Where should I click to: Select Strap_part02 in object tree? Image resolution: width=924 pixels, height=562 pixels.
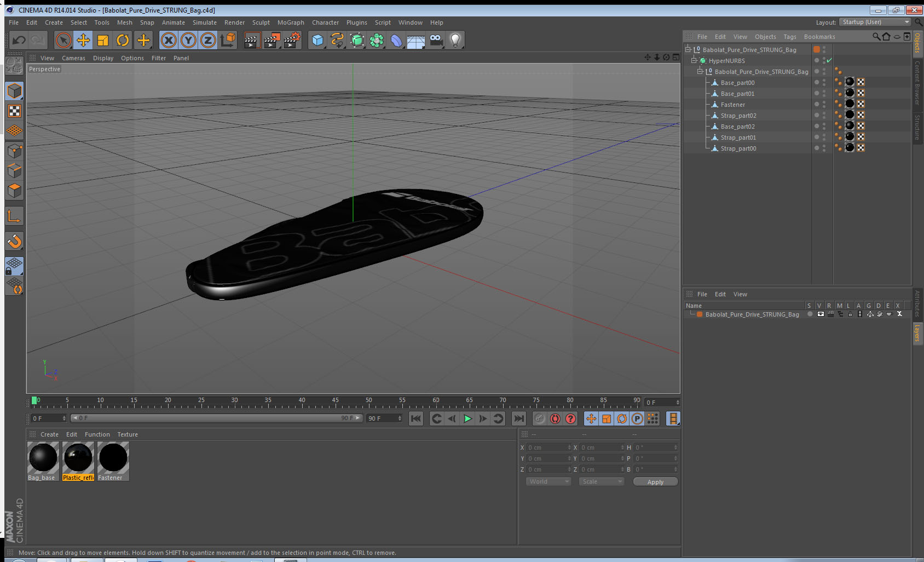pyautogui.click(x=738, y=116)
